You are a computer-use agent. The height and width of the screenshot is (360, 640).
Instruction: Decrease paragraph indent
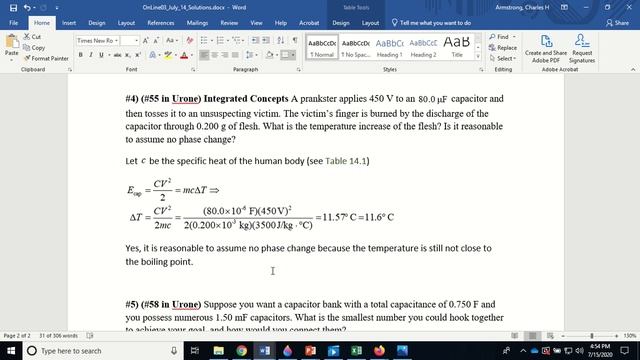(x=255, y=40)
